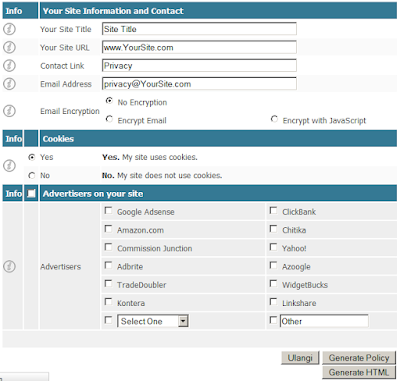
Task: Click the 'My site does not use cookies' text
Action: (x=169, y=175)
